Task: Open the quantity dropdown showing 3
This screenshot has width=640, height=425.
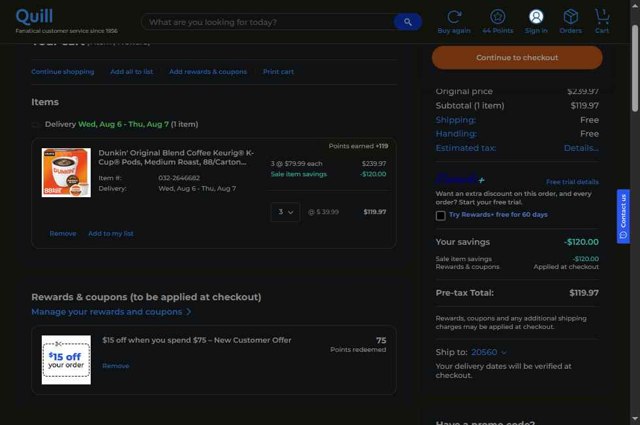Action: (x=285, y=212)
